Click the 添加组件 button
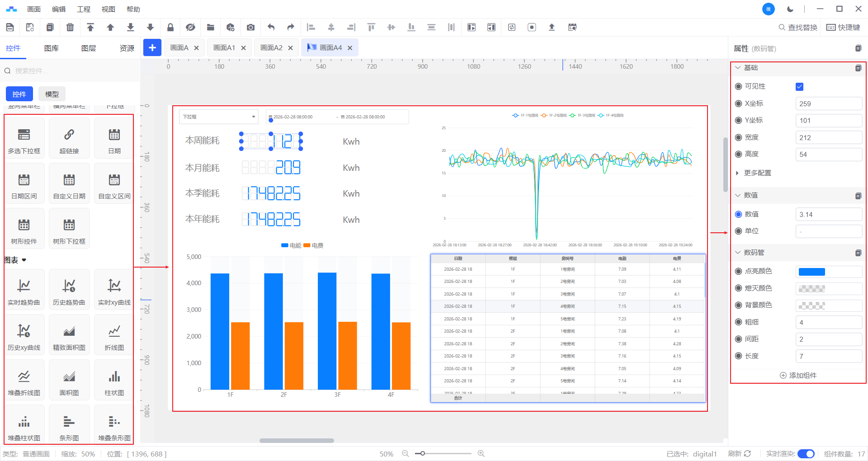 pyautogui.click(x=798, y=376)
